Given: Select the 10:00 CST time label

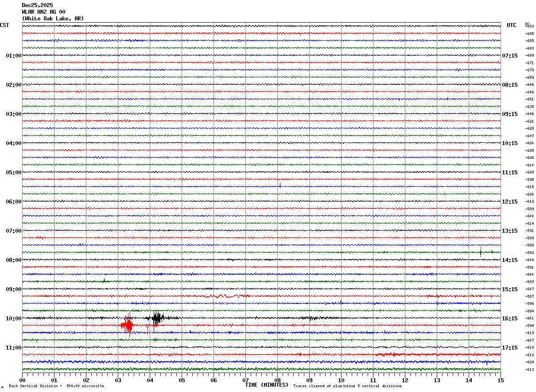Looking at the screenshot, I should click(13, 319).
